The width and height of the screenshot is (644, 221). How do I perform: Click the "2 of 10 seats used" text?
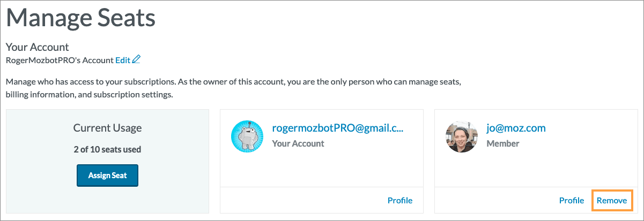point(107,149)
